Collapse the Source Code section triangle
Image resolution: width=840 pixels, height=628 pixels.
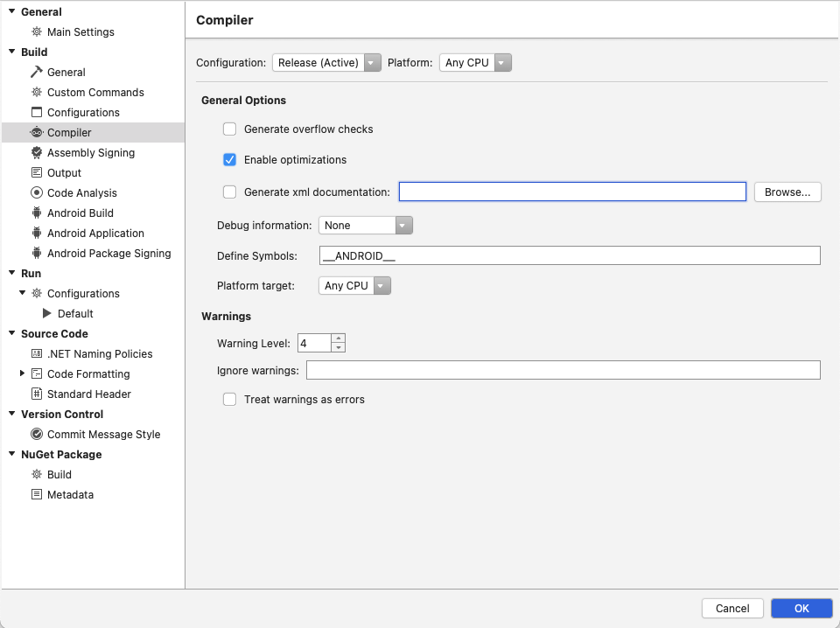tap(11, 333)
